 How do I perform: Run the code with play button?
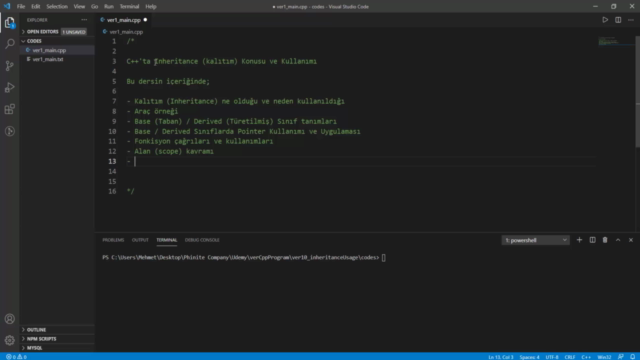(x=605, y=20)
